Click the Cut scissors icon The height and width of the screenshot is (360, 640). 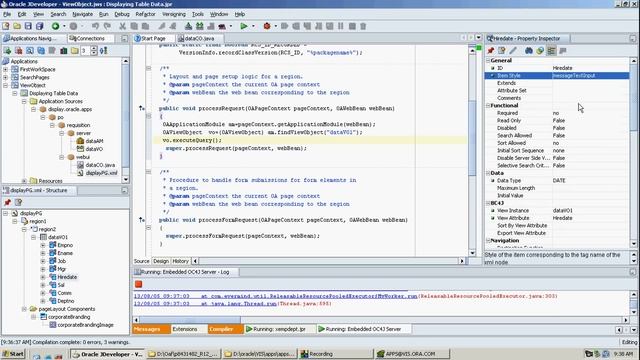(x=122, y=26)
